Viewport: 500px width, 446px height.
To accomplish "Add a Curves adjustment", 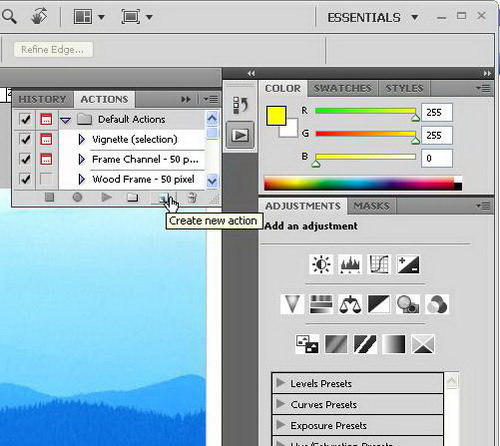I will [x=379, y=264].
